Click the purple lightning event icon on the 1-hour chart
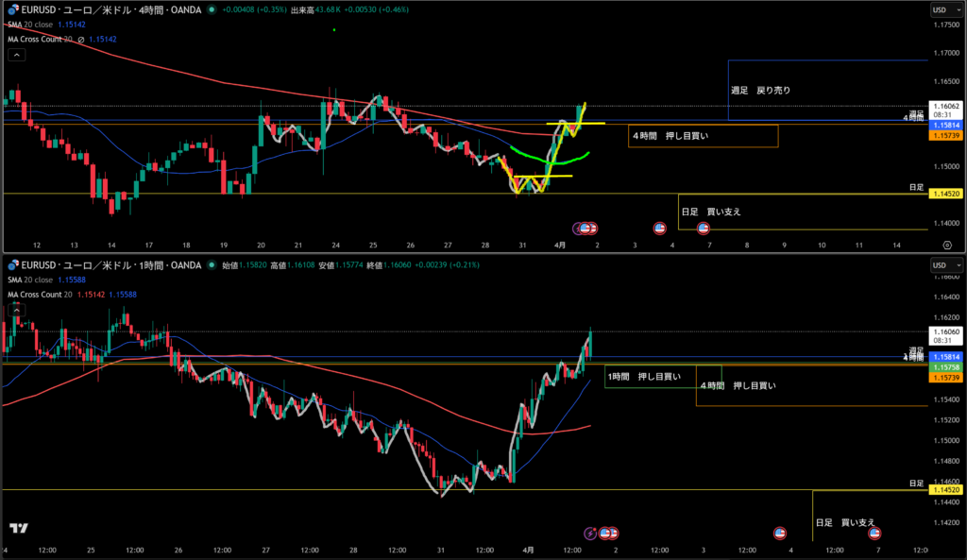Image resolution: width=967 pixels, height=560 pixels. tap(590, 533)
